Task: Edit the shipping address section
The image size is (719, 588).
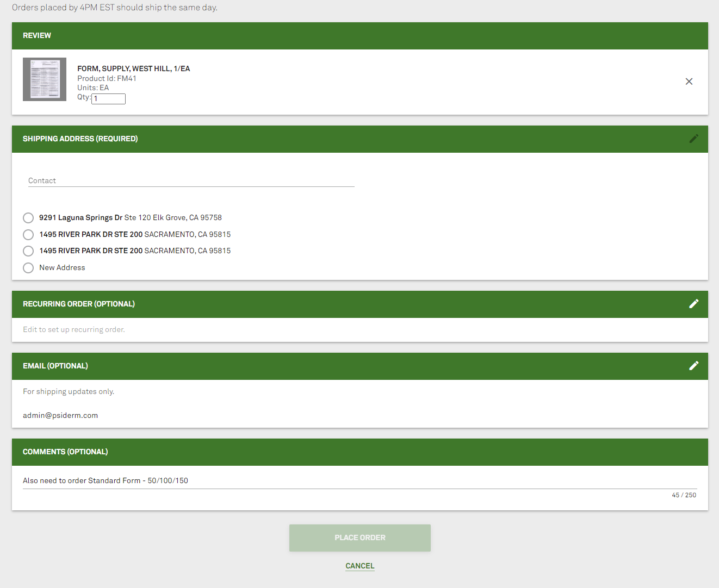Action: coord(694,139)
